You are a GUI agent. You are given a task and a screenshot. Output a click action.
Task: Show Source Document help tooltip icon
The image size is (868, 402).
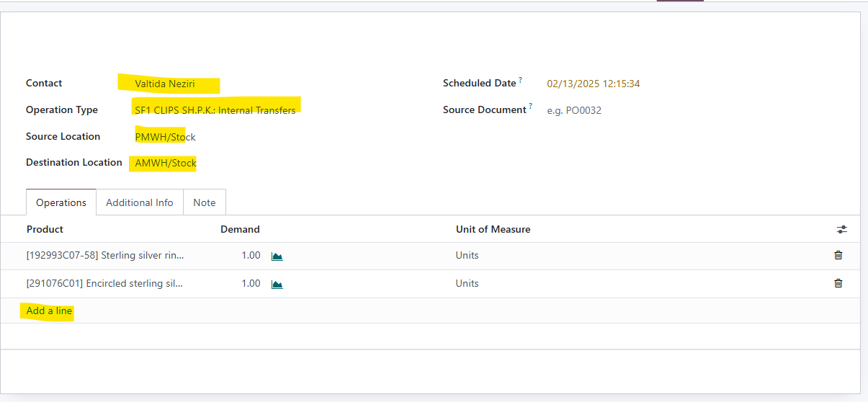531,107
